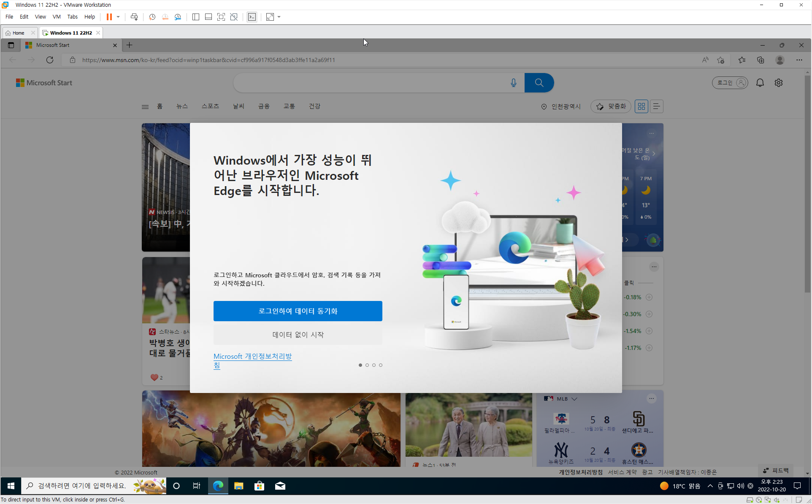Open the stretch guest dropdown arrow in the VMware toolbar
The image size is (812, 504).
[x=279, y=17]
